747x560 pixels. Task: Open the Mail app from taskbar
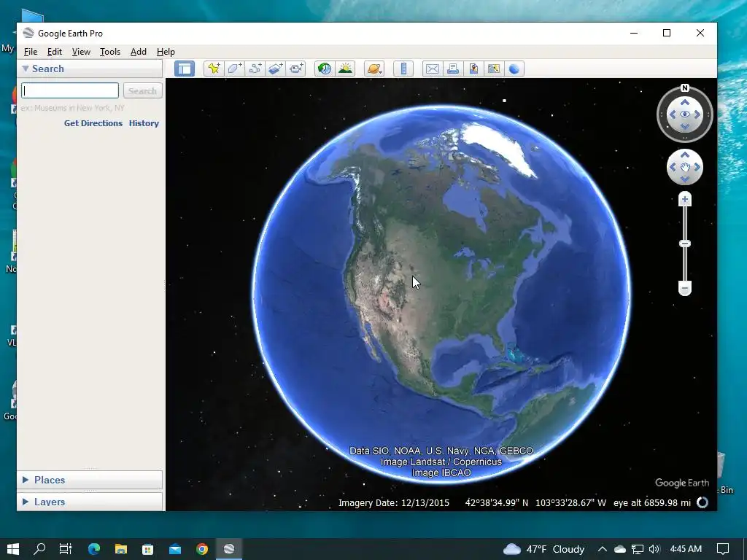[175, 549]
